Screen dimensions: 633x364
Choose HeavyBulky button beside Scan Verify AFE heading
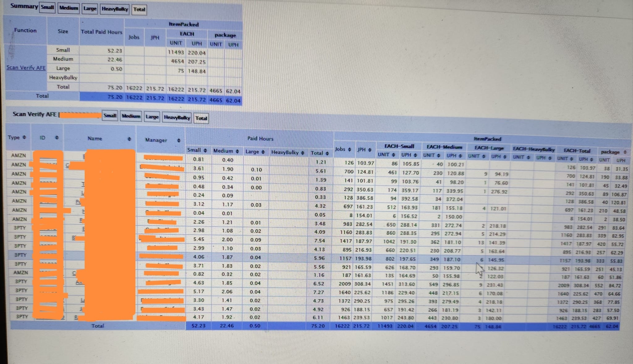coord(177,118)
